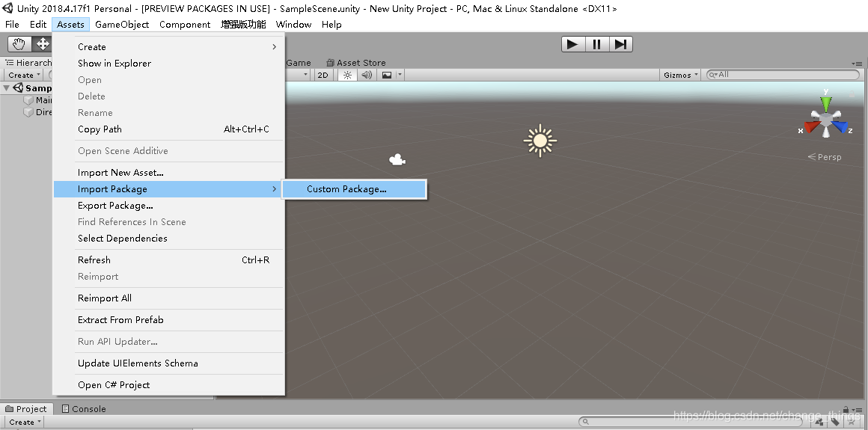Open the shading mode dropdown arrow
The height and width of the screenshot is (430, 868).
pos(305,75)
